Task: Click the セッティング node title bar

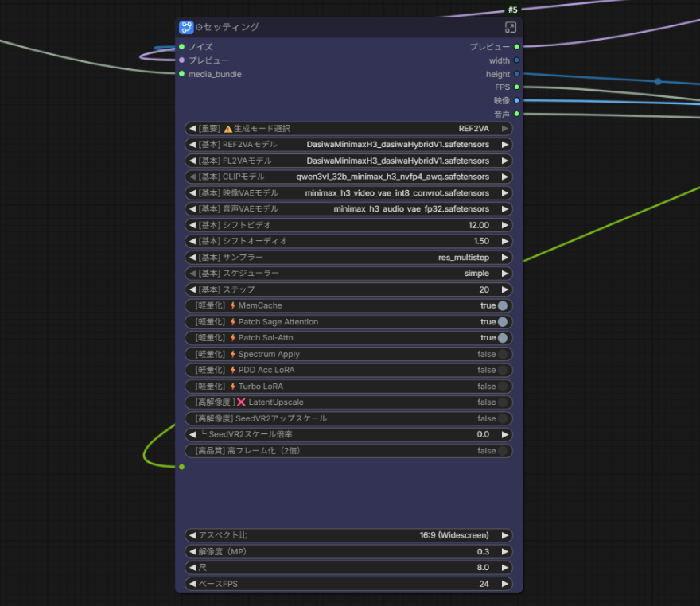Action: 348,27
